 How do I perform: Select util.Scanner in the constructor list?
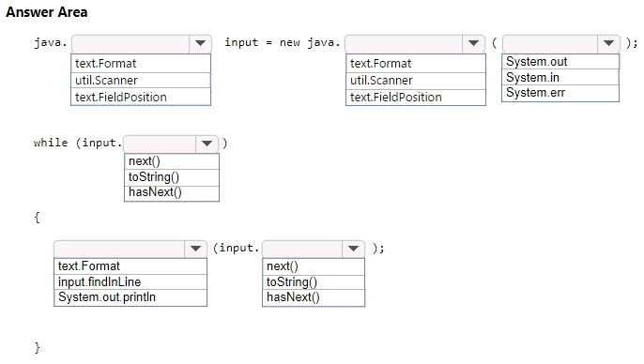[416, 81]
